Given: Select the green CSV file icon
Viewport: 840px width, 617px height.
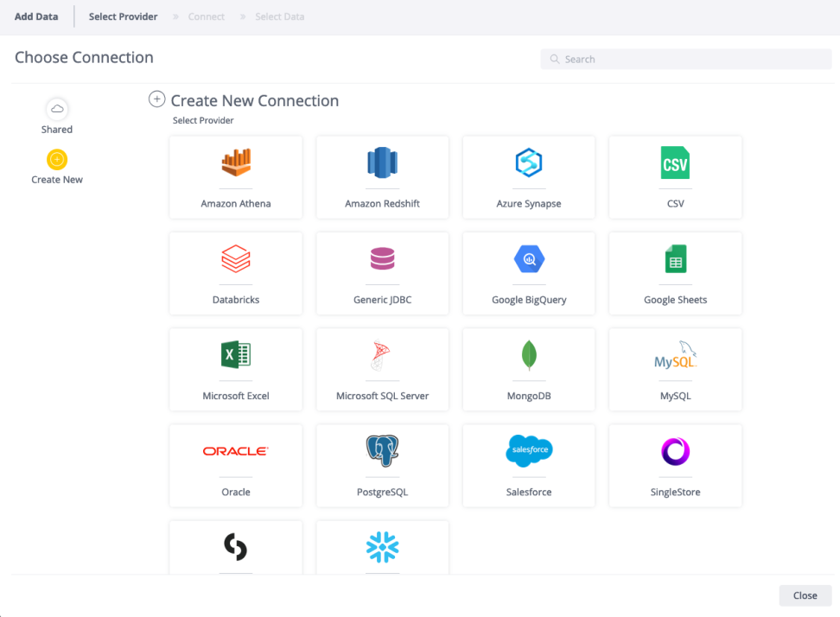Looking at the screenshot, I should click(675, 162).
